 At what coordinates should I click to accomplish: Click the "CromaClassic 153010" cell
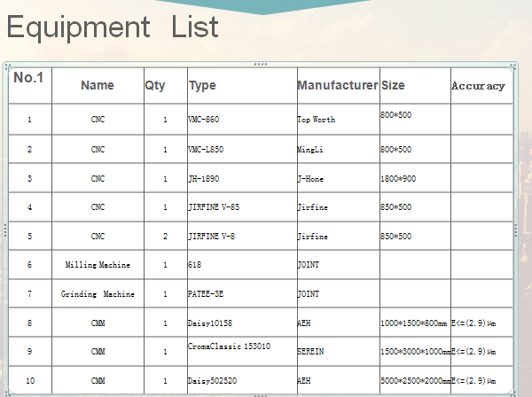(x=229, y=346)
